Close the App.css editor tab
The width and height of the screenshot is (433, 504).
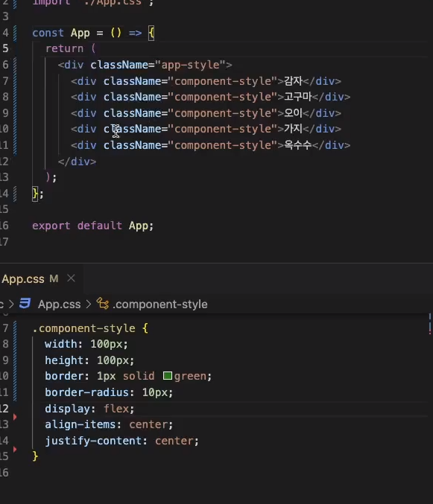(x=71, y=278)
